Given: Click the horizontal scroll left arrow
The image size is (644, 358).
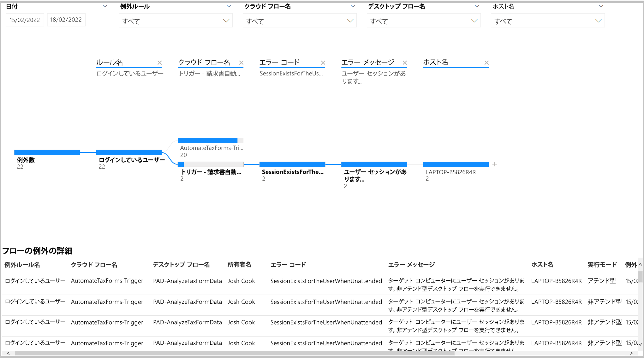Looking at the screenshot, I should [8, 353].
